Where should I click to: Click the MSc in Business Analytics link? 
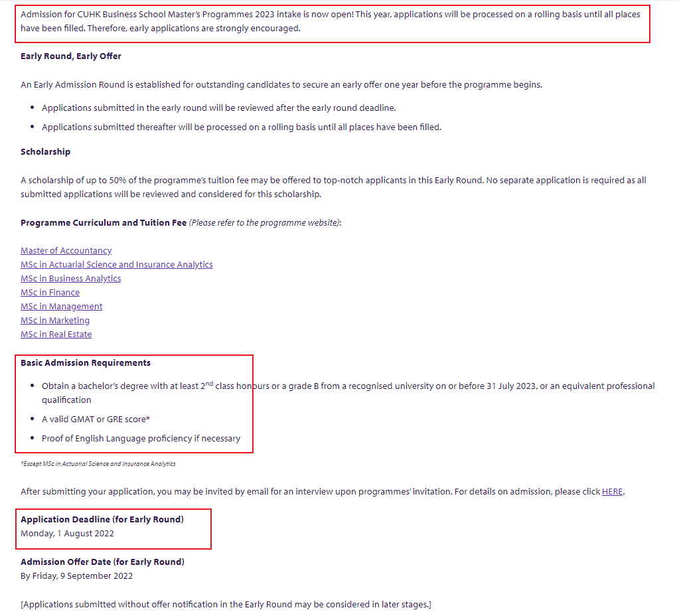point(71,278)
